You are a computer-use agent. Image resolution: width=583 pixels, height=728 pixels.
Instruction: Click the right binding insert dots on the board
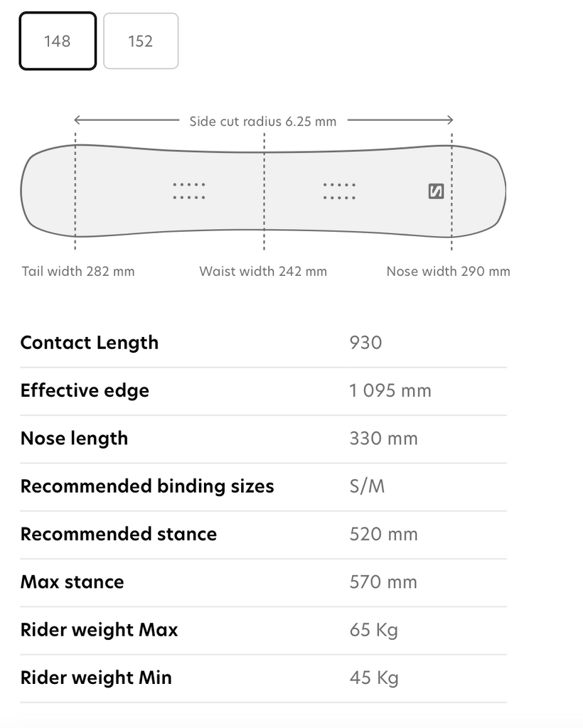(339, 191)
